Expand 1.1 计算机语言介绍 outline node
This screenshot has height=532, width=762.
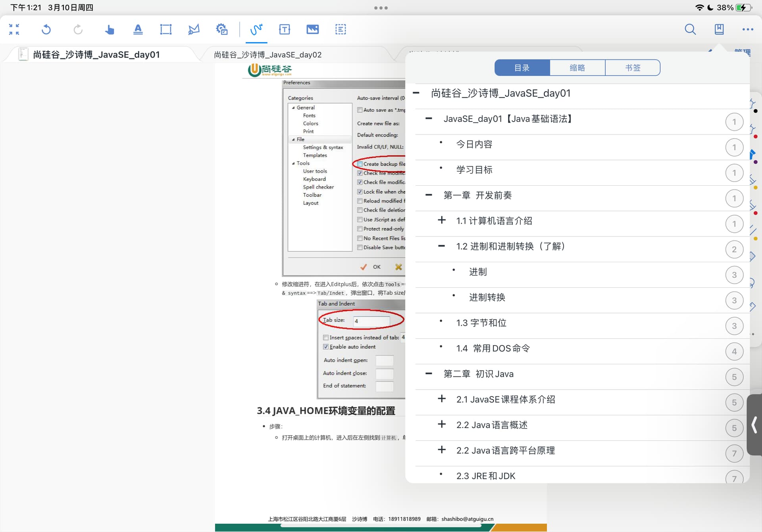[442, 220]
